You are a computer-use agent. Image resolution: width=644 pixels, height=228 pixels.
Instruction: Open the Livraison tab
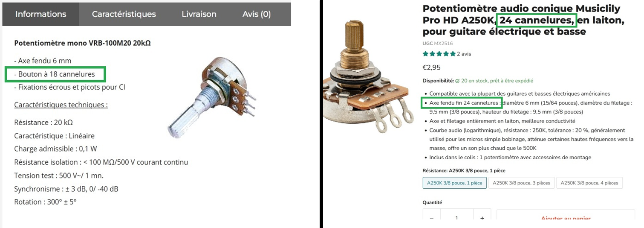[199, 14]
